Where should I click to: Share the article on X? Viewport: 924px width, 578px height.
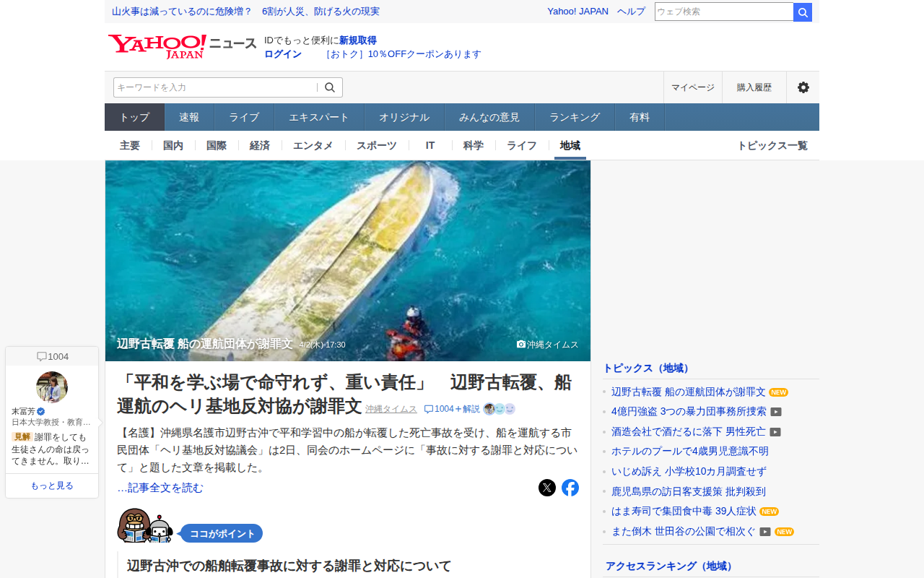click(x=547, y=488)
